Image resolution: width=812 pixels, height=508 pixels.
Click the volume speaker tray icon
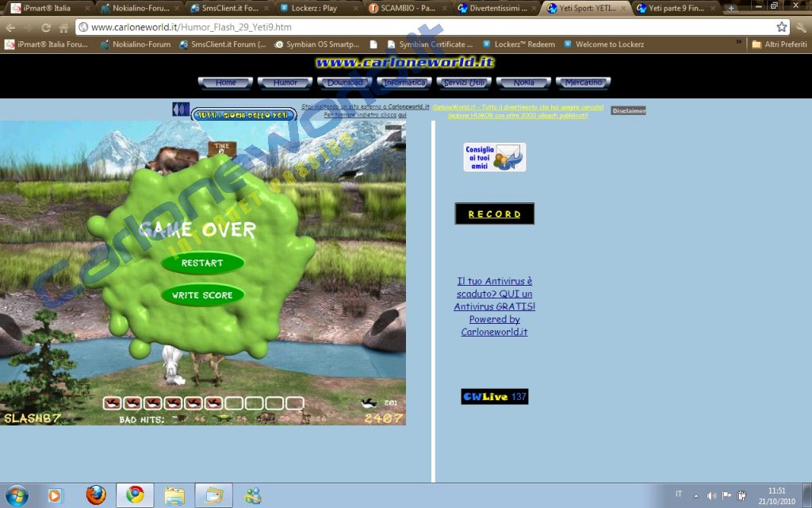coord(711,495)
